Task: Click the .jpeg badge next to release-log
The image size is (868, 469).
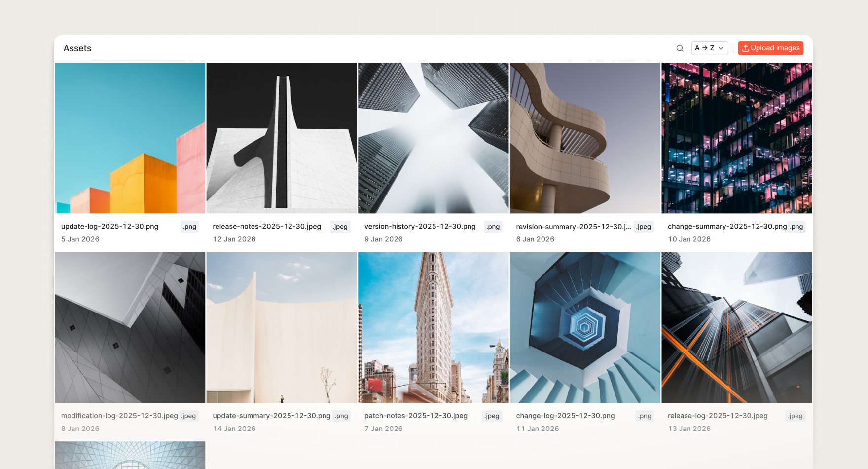Action: pyautogui.click(x=795, y=416)
